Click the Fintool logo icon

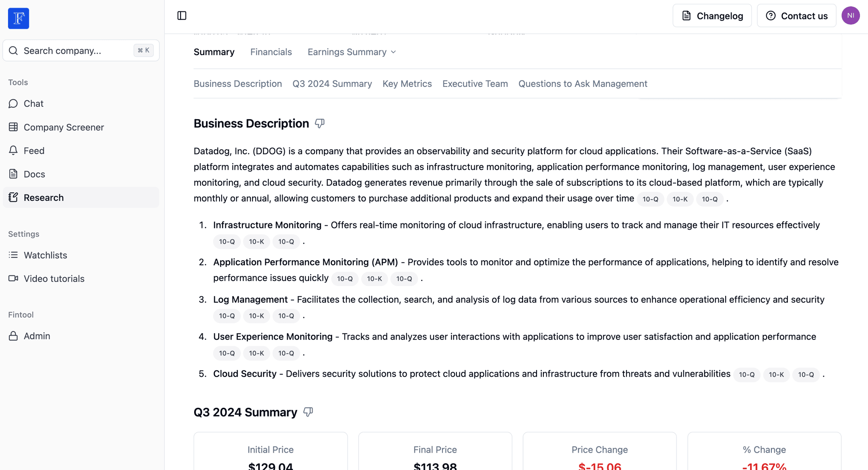tap(19, 18)
